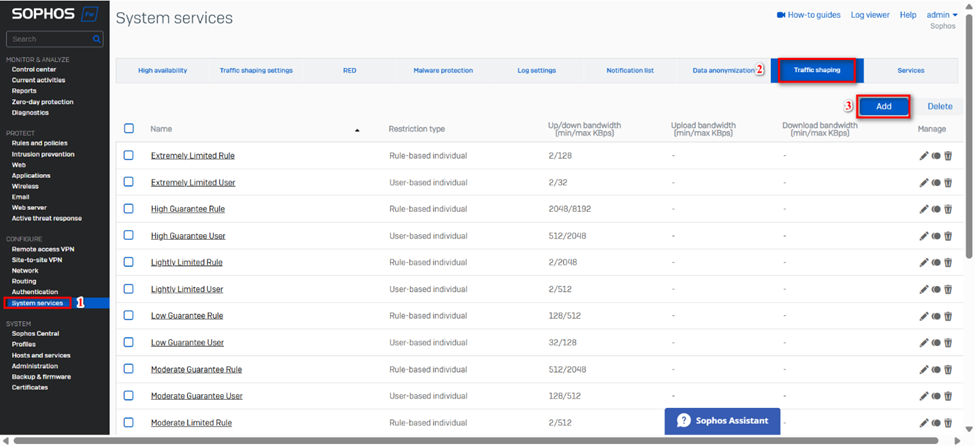Screen dimensions: 975x446
Task: Open the admin account dropdown
Action: coord(941,15)
